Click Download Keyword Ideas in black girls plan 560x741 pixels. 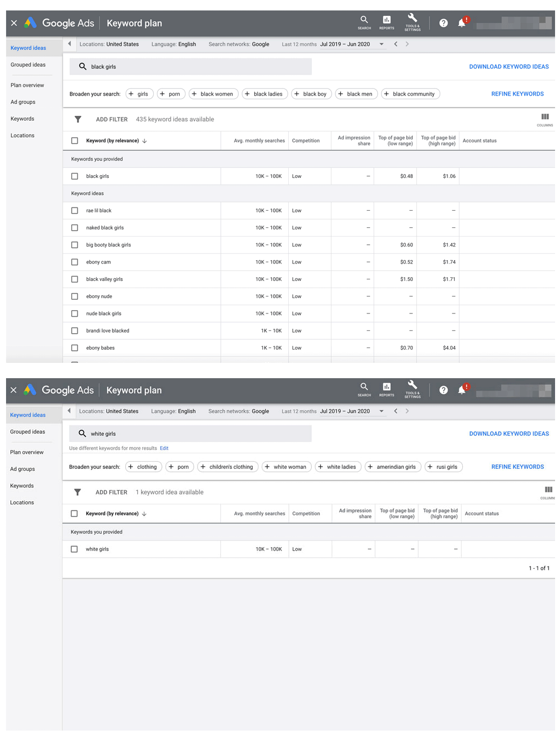point(509,66)
